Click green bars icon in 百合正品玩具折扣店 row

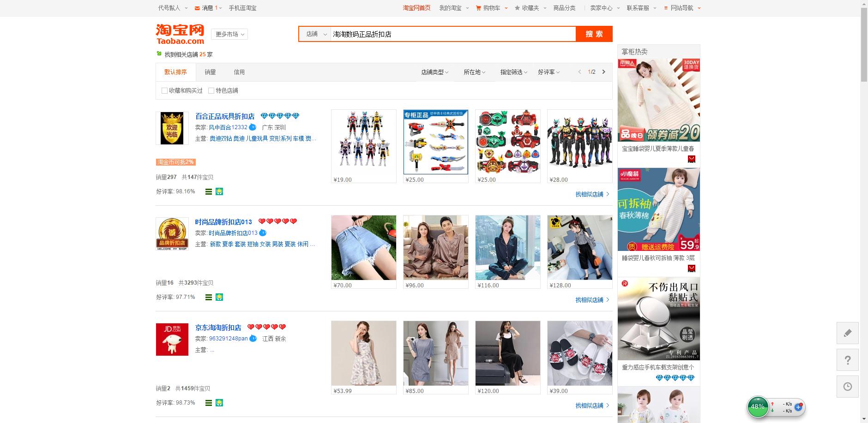209,191
